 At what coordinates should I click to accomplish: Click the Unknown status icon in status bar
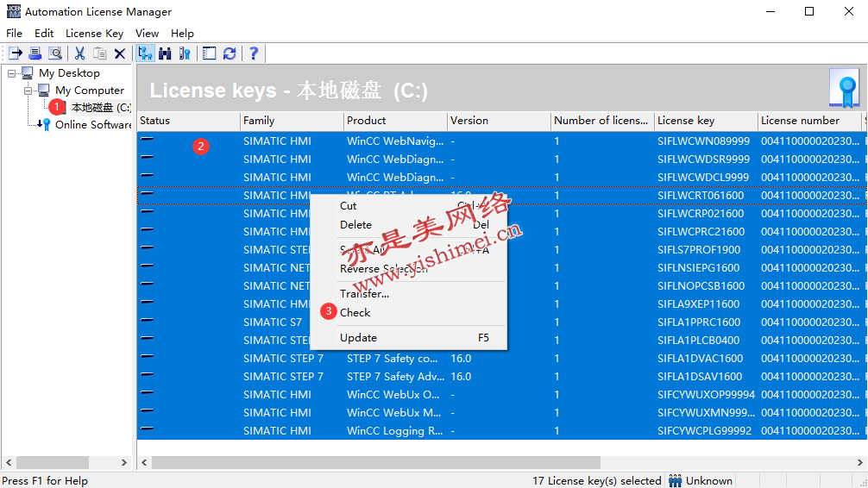click(x=675, y=481)
